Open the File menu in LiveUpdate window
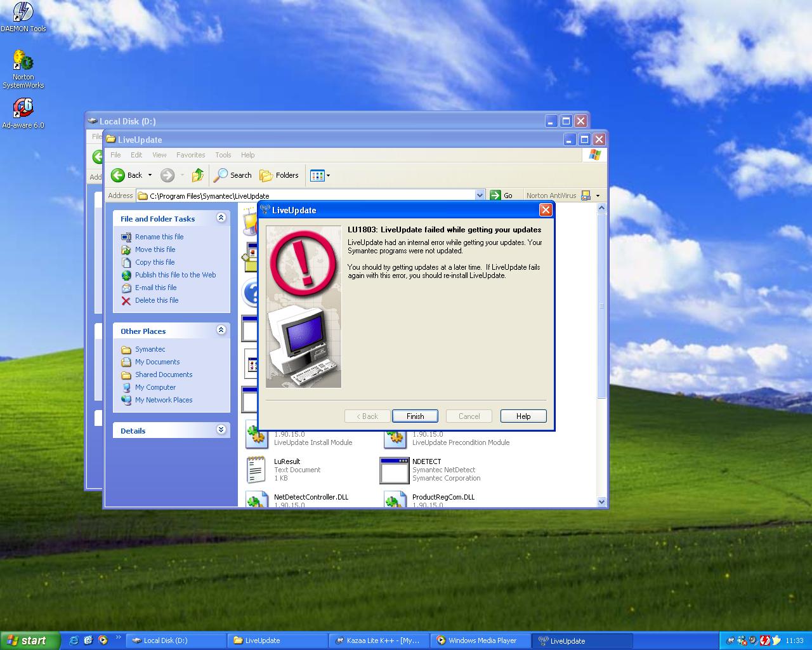Viewport: 812px width, 650px height. click(115, 155)
